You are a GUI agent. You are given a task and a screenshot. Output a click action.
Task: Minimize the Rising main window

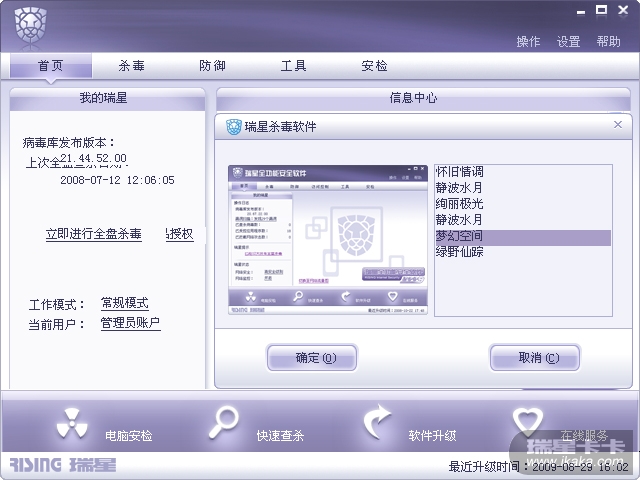coord(580,11)
